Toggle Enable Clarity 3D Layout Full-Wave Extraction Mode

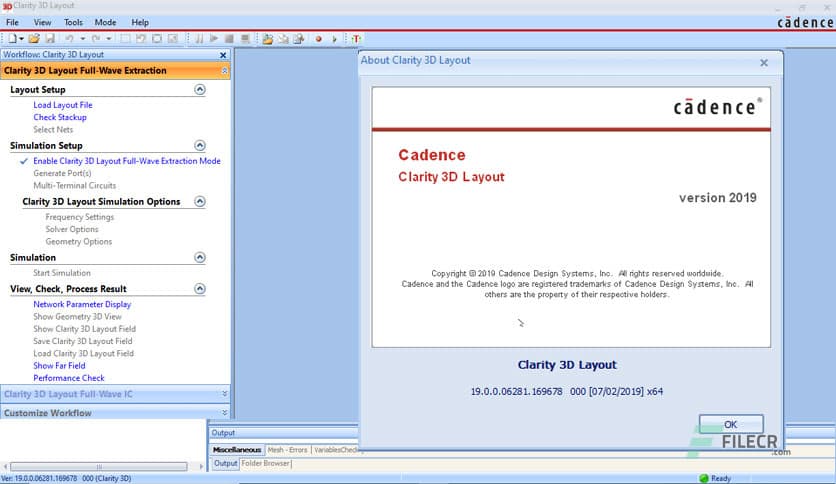coord(127,161)
